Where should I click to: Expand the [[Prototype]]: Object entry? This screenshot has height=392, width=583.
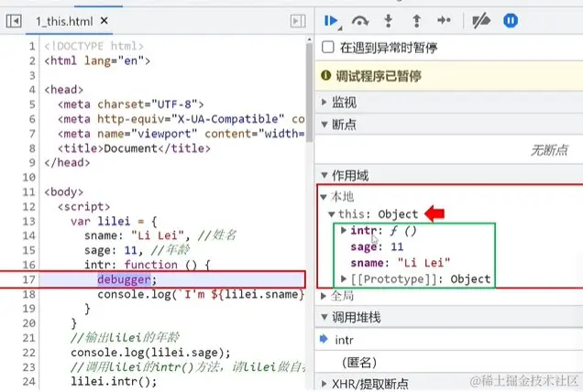point(344,278)
